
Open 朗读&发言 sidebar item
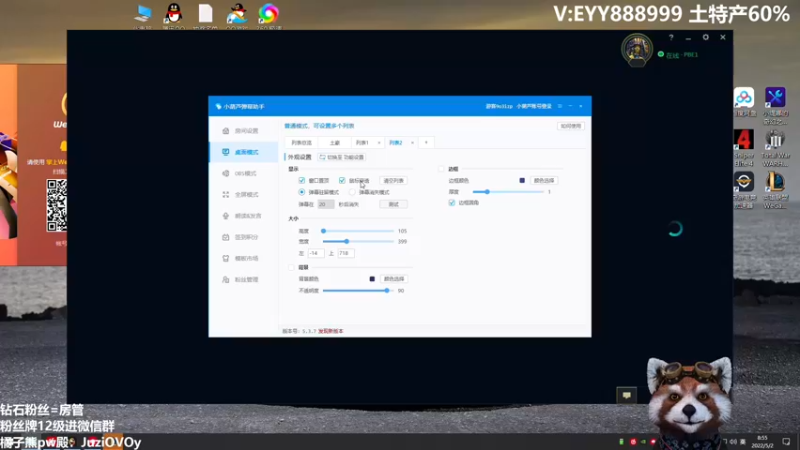click(x=243, y=216)
